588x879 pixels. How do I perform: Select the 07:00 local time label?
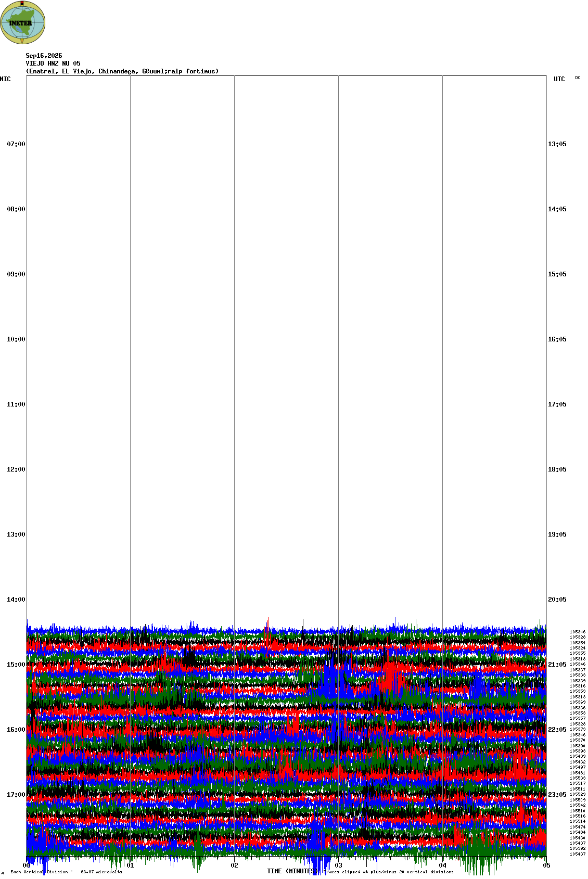pyautogui.click(x=16, y=144)
